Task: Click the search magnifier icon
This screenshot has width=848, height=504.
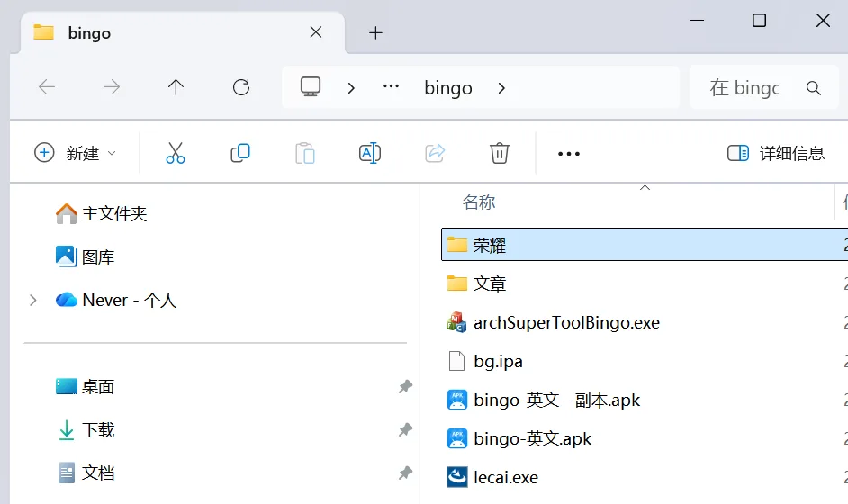Action: coord(814,87)
